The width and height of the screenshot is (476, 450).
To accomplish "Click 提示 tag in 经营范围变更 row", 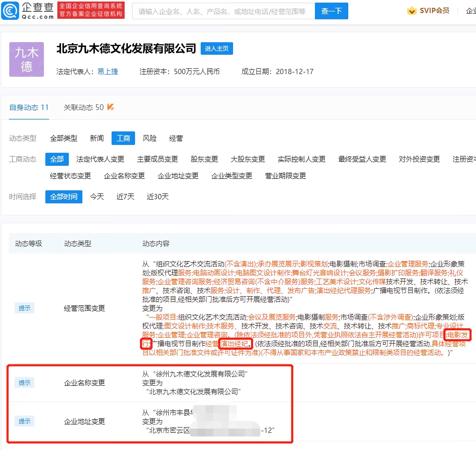I will (25, 308).
